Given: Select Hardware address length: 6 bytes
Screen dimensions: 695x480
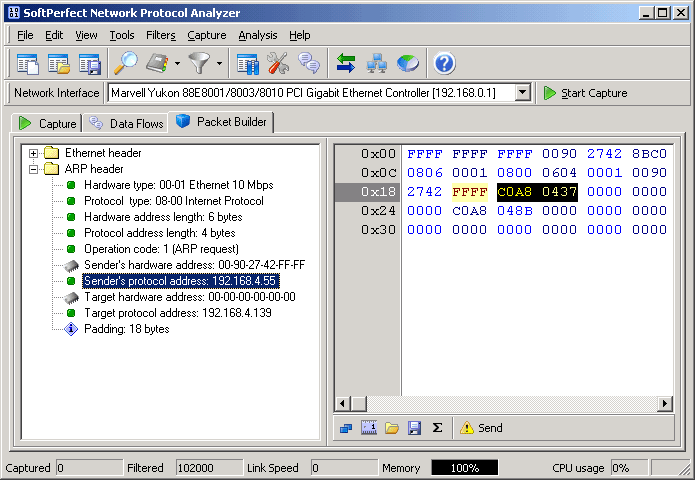Looking at the screenshot, I should click(x=163, y=217).
